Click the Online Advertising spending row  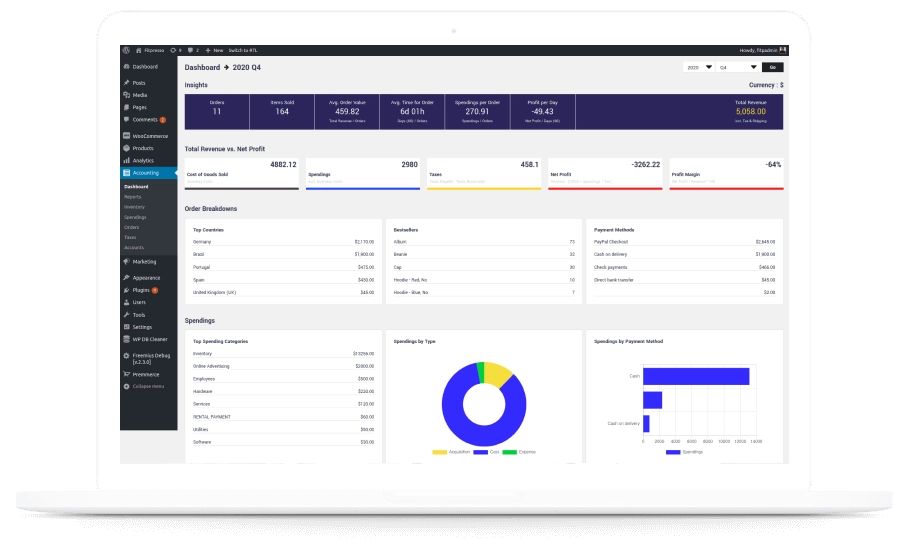click(284, 366)
